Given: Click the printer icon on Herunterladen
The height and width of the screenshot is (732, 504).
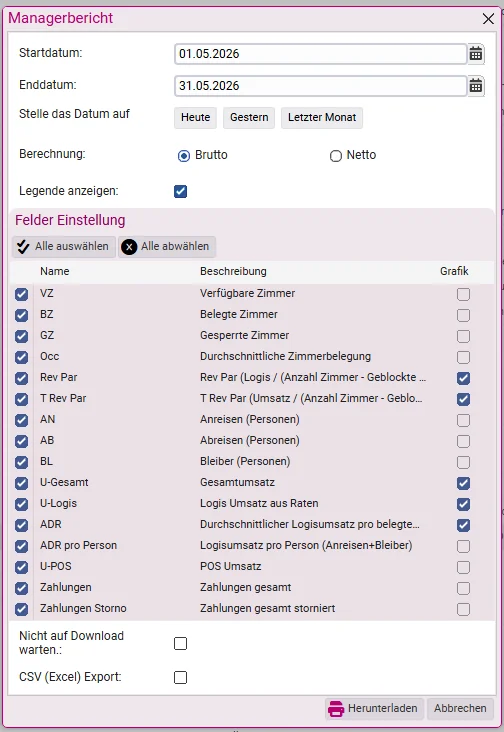Looking at the screenshot, I should click(x=336, y=708).
